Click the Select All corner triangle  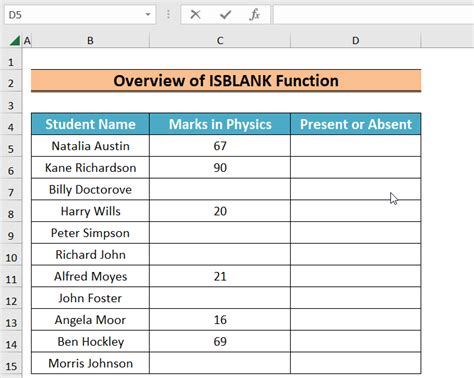[15, 41]
